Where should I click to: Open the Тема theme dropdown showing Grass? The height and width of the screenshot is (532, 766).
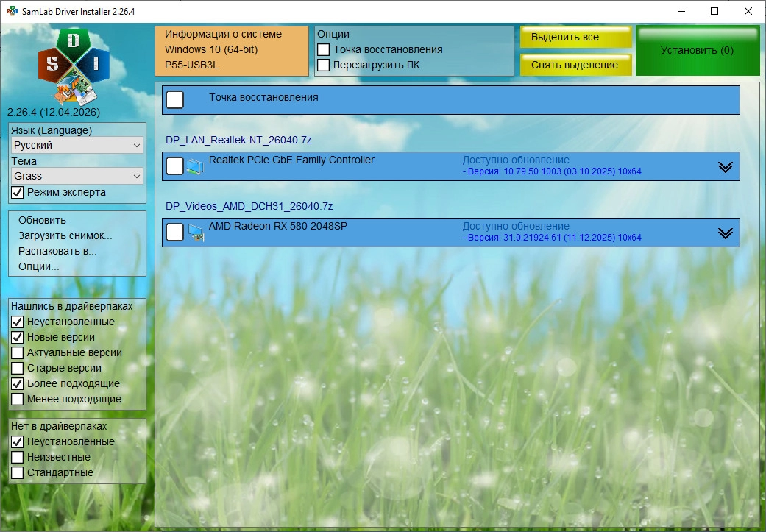point(77,176)
